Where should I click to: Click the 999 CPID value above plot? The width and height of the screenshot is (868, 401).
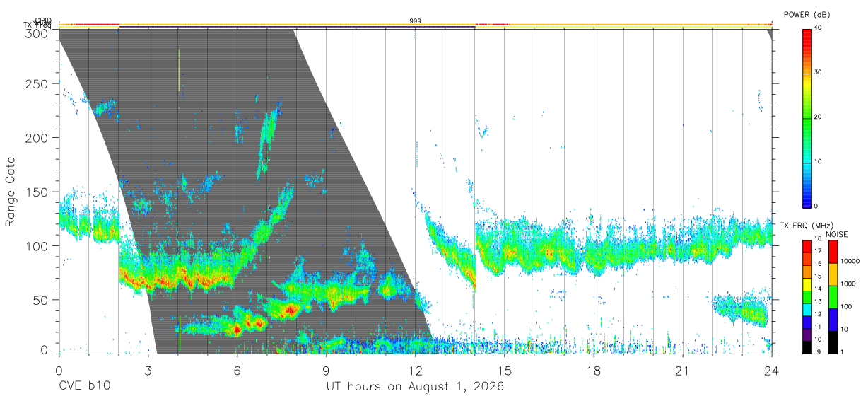tap(416, 21)
